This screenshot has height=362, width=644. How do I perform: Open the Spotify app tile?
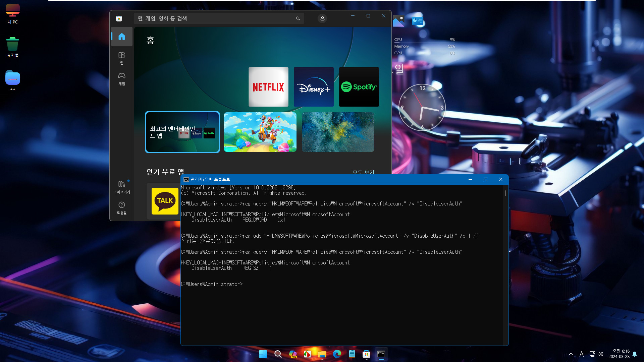tap(359, 87)
